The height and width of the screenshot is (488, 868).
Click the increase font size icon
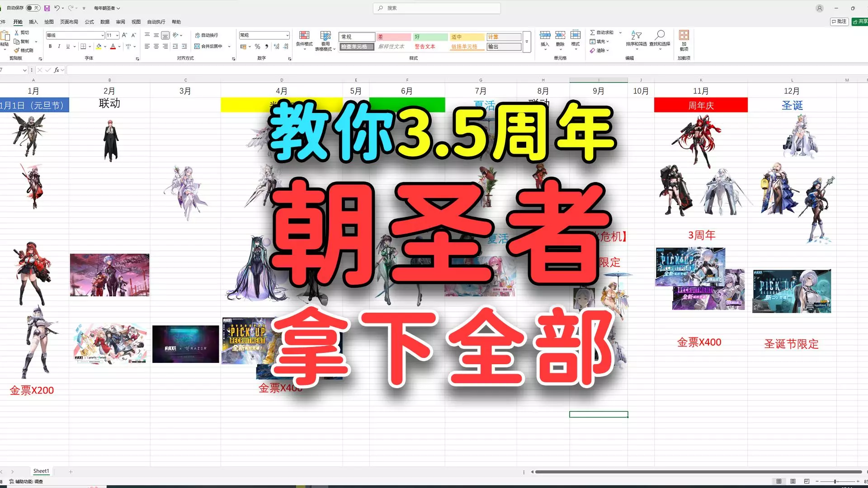pyautogui.click(x=124, y=35)
